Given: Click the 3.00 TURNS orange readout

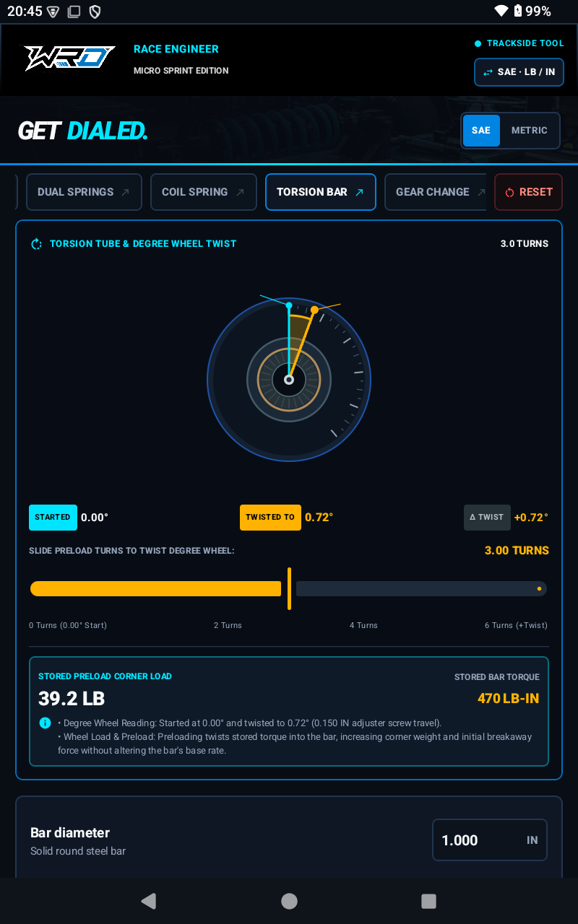Looking at the screenshot, I should coord(517,550).
